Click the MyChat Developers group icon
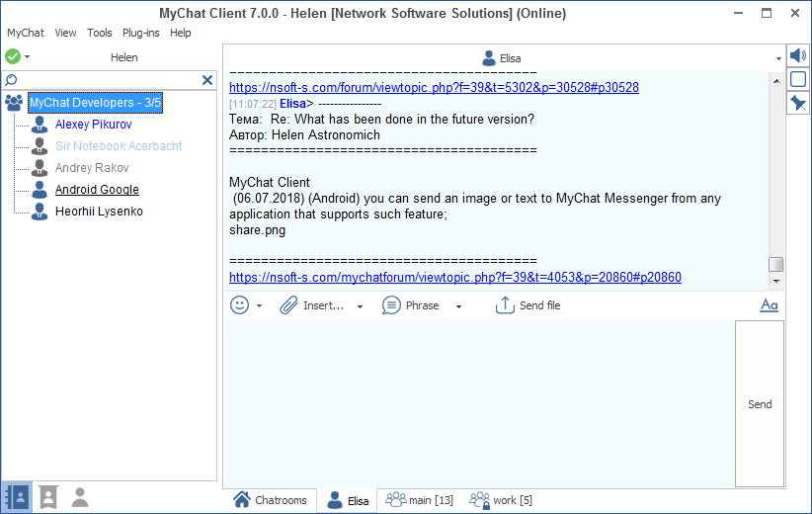Viewport: 812px width, 514px height. click(x=14, y=103)
